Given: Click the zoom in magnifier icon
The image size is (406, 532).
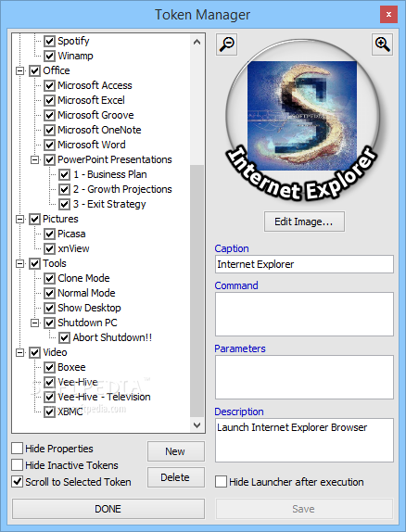Looking at the screenshot, I should (x=382, y=44).
